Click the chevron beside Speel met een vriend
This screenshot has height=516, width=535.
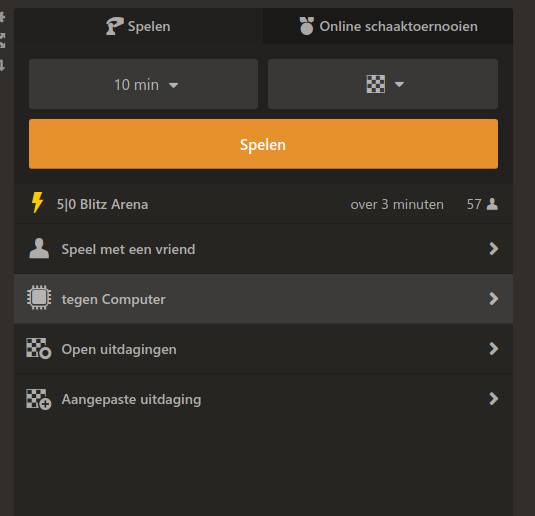(x=494, y=249)
